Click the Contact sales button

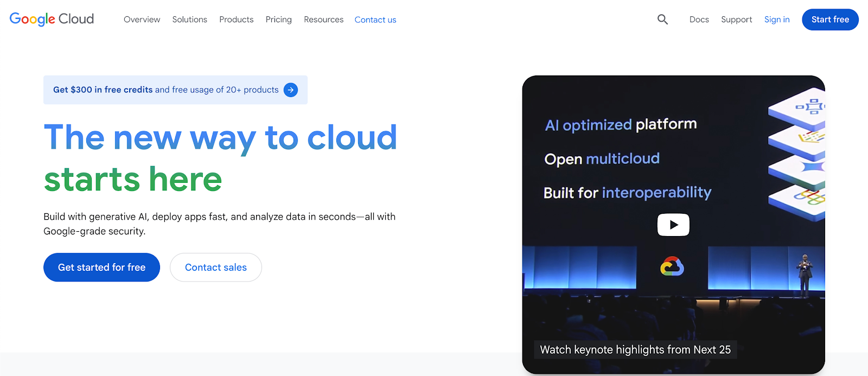216,267
